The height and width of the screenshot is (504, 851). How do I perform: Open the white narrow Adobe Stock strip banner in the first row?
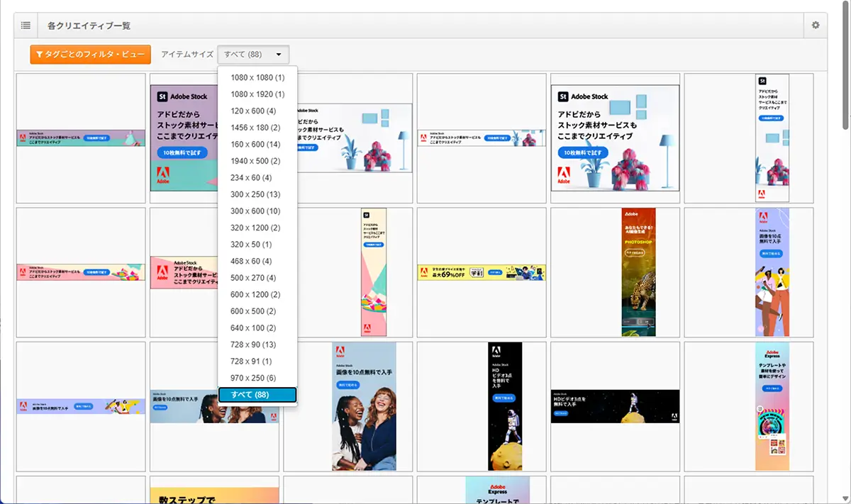coord(482,138)
